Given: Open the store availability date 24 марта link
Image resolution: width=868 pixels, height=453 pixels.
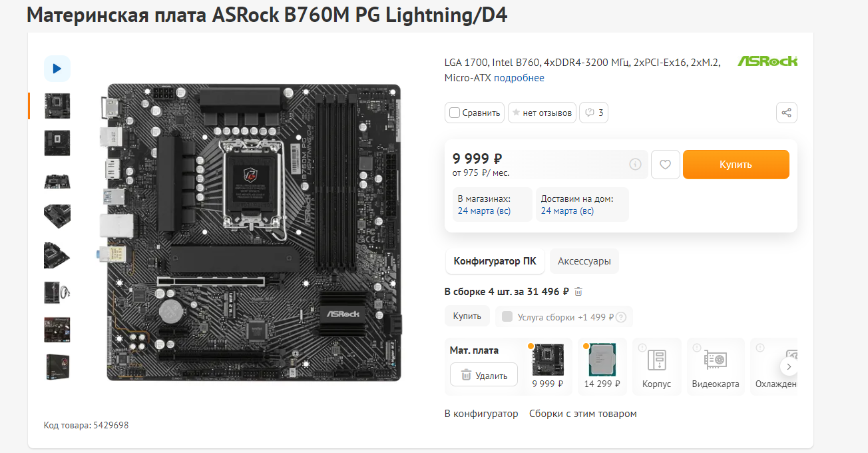Looking at the screenshot, I should [x=484, y=211].
